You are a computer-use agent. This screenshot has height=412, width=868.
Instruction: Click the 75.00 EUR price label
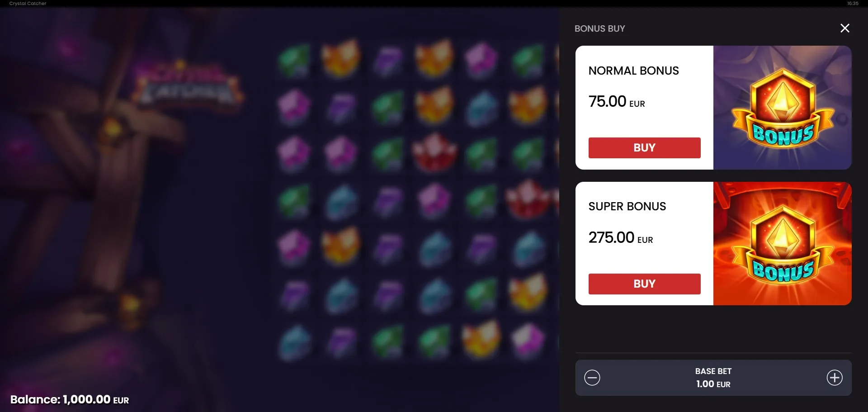pyautogui.click(x=617, y=101)
